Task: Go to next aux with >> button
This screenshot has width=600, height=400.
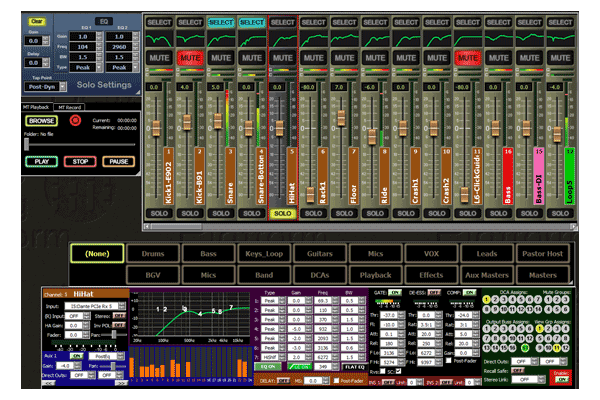Action: 120,383
